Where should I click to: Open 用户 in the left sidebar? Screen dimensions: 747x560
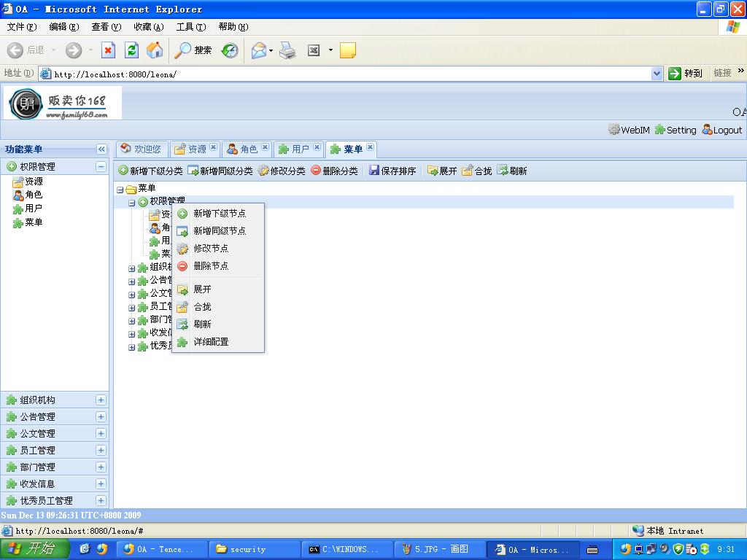click(x=28, y=209)
